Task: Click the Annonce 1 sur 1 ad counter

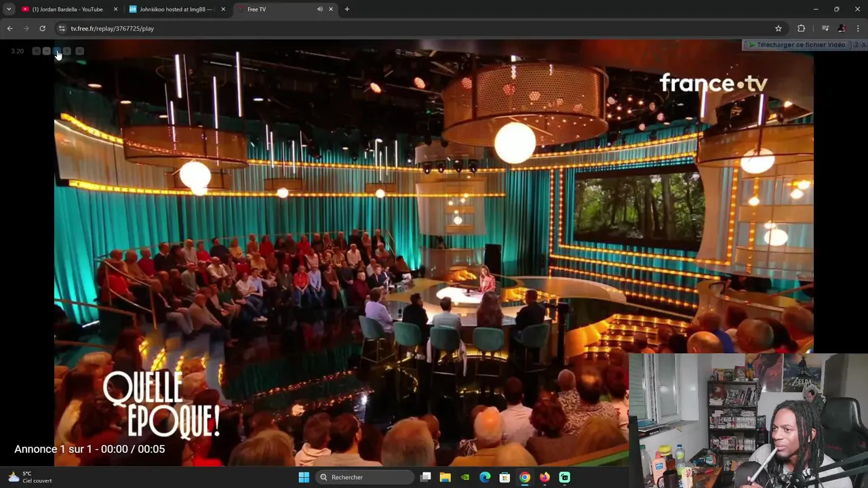Action: (90, 449)
